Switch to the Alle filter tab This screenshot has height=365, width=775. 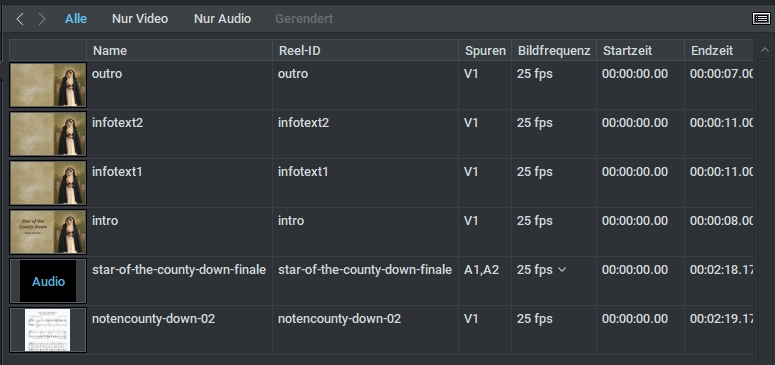[x=76, y=19]
